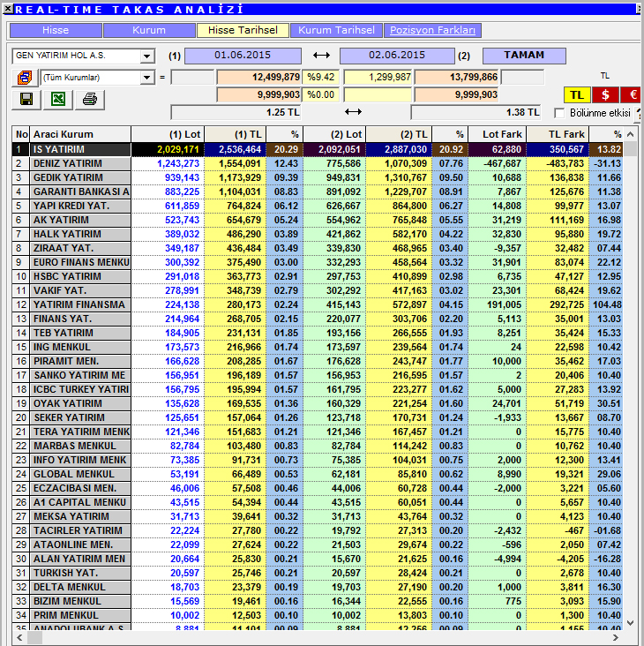Viewport: 644px width, 646px height.
Task: Select the PIRAMIT MEN. row
Action: (x=318, y=361)
